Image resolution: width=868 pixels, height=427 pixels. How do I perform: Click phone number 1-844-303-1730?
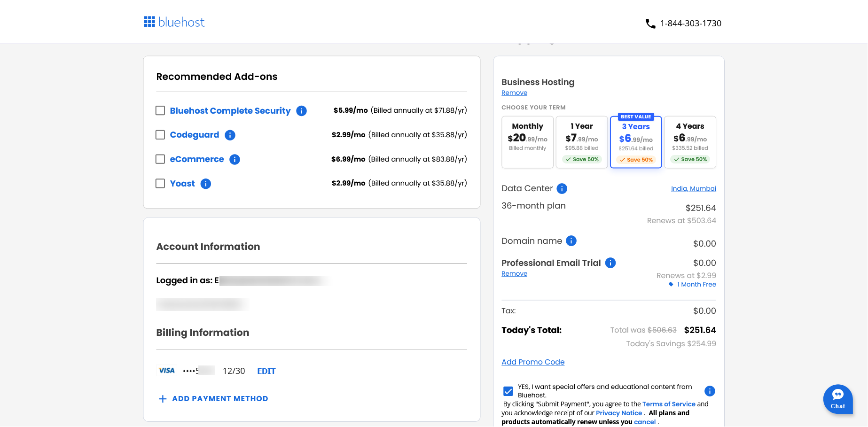point(691,23)
